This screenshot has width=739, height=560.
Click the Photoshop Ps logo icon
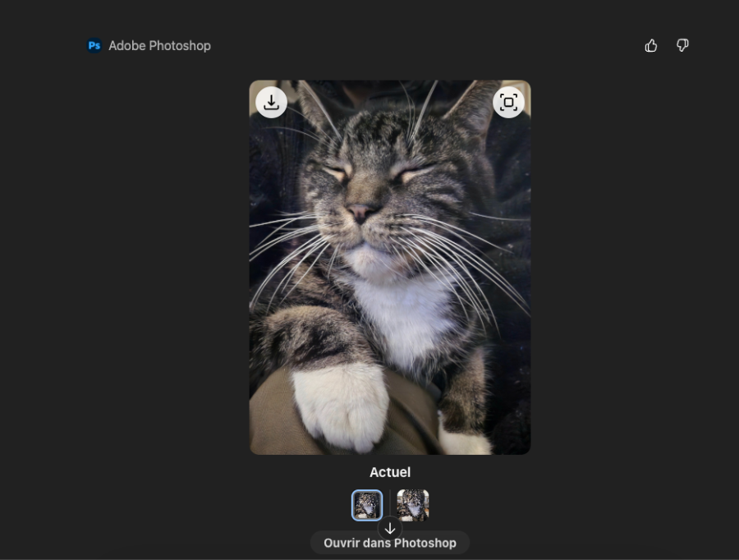[x=94, y=46]
